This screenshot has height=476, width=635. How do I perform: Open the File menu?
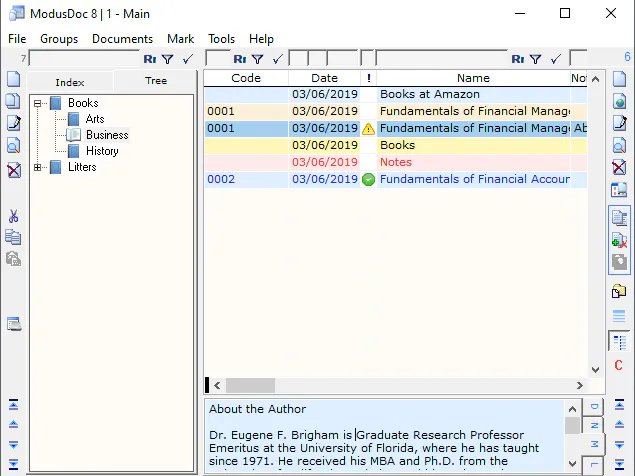tap(17, 39)
